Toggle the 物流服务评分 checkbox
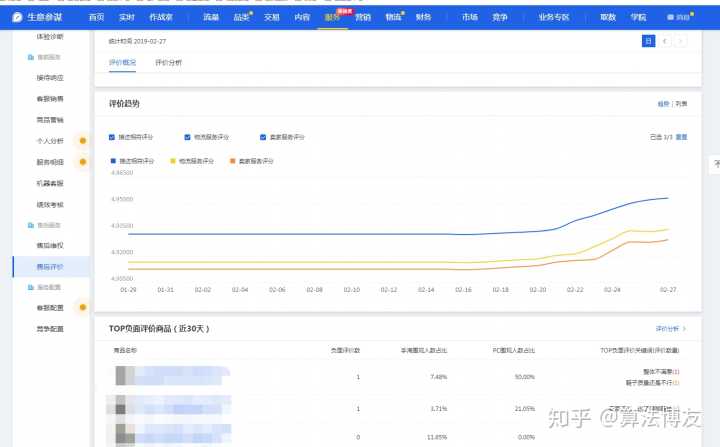 (187, 137)
